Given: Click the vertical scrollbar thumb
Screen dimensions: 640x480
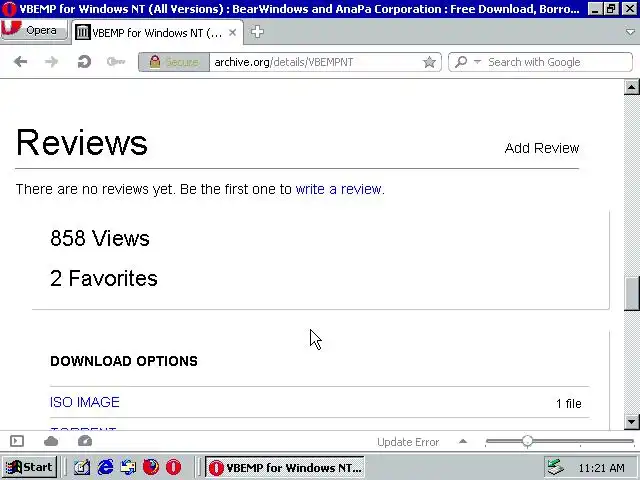Looking at the screenshot, I should pyautogui.click(x=631, y=294).
